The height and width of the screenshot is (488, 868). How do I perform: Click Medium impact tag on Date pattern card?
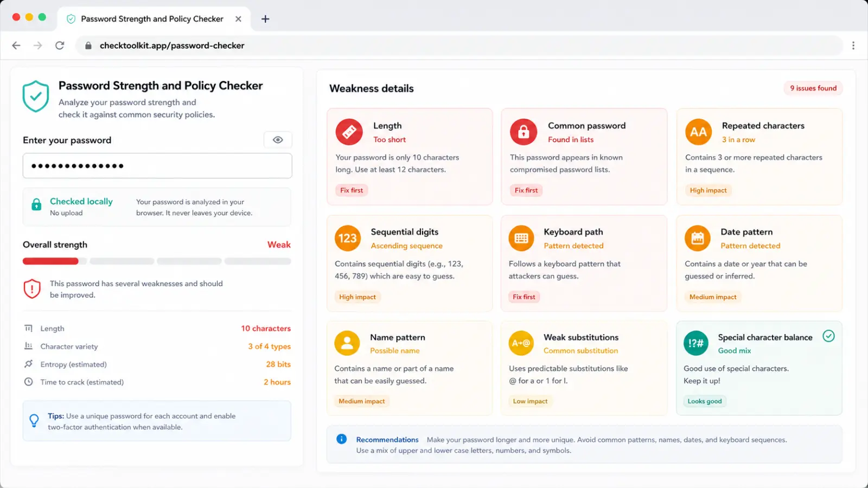[x=713, y=297]
